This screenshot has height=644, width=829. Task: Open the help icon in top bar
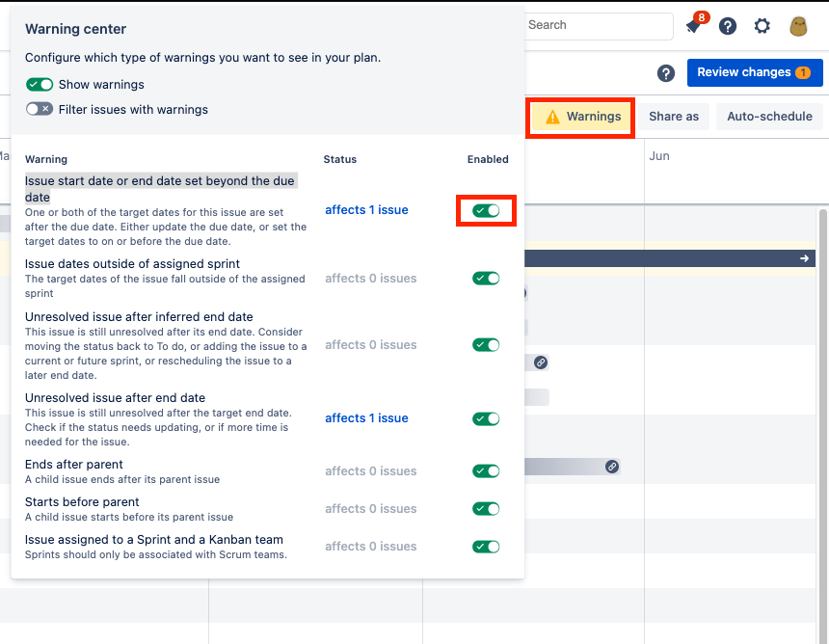[x=728, y=26]
